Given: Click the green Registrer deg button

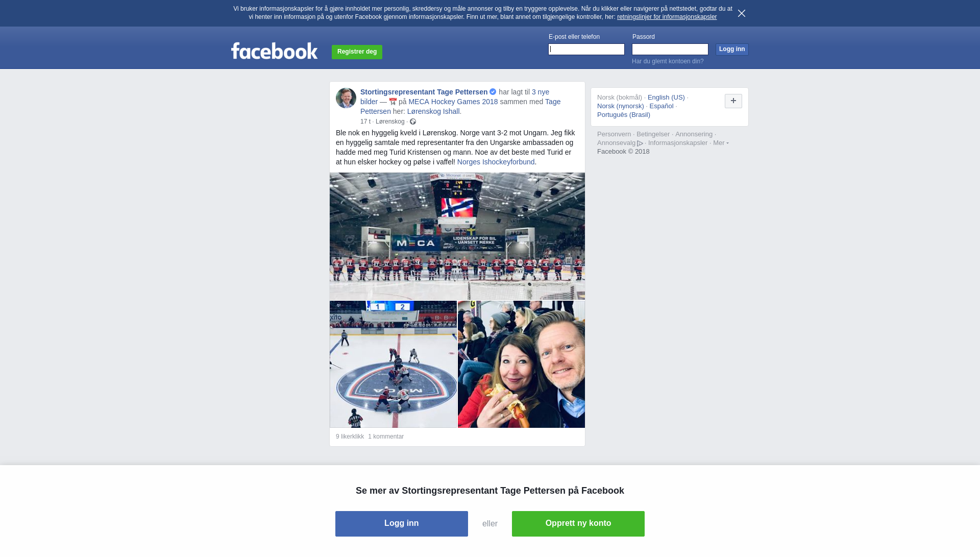Looking at the screenshot, I should [x=357, y=52].
